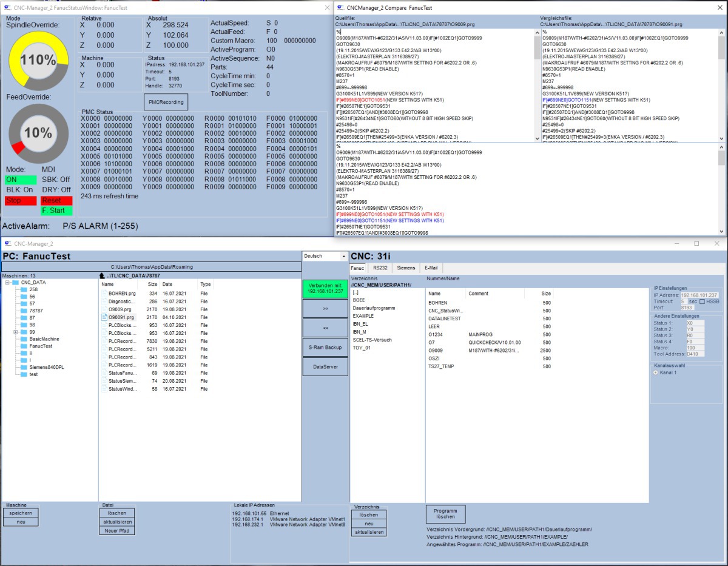Click the folder icon for 98
The width and height of the screenshot is (728, 566).
tap(24, 325)
